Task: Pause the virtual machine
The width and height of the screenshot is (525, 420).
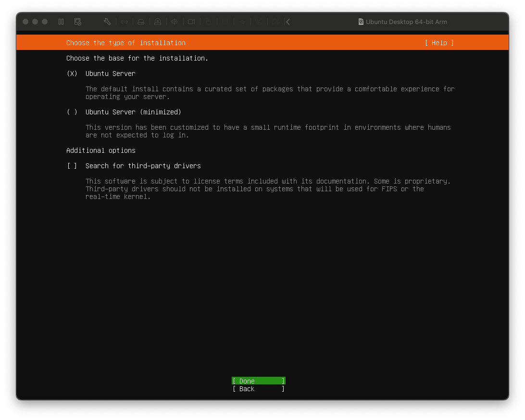Action: tap(61, 22)
